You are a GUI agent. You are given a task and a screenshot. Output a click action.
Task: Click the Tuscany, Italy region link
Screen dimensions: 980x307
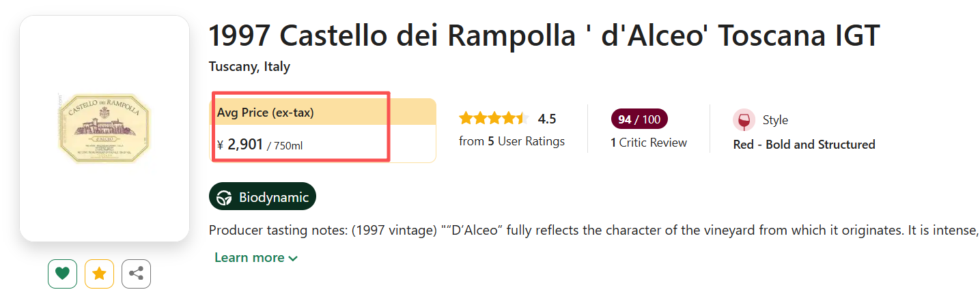tap(249, 67)
